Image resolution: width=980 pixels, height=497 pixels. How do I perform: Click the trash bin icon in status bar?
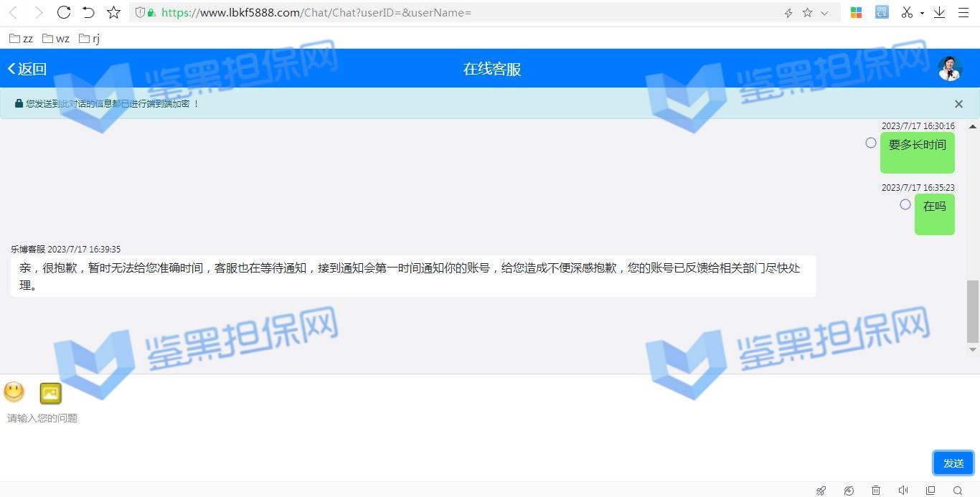(x=876, y=491)
